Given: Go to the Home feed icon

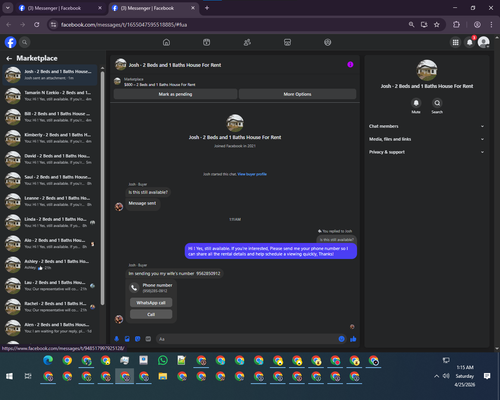Looking at the screenshot, I should click(166, 42).
